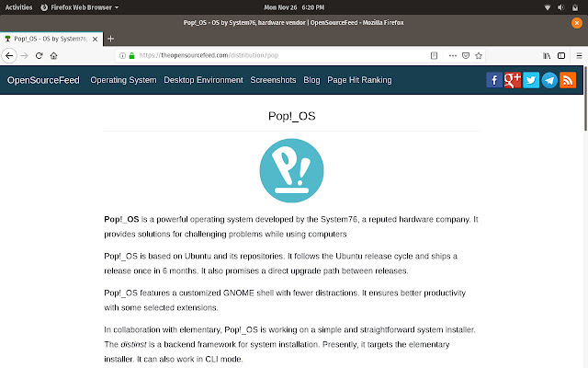The width and height of the screenshot is (588, 368).
Task: Open the RSS feed icon
Action: tap(568, 80)
